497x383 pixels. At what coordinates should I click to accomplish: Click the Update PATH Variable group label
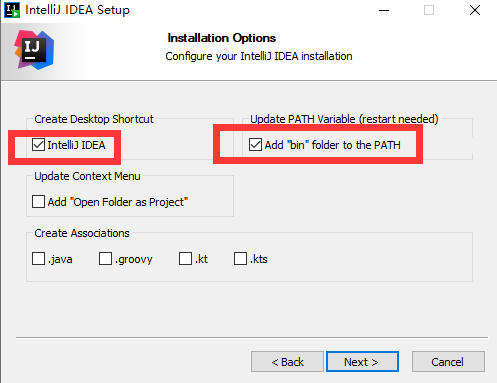pos(344,119)
